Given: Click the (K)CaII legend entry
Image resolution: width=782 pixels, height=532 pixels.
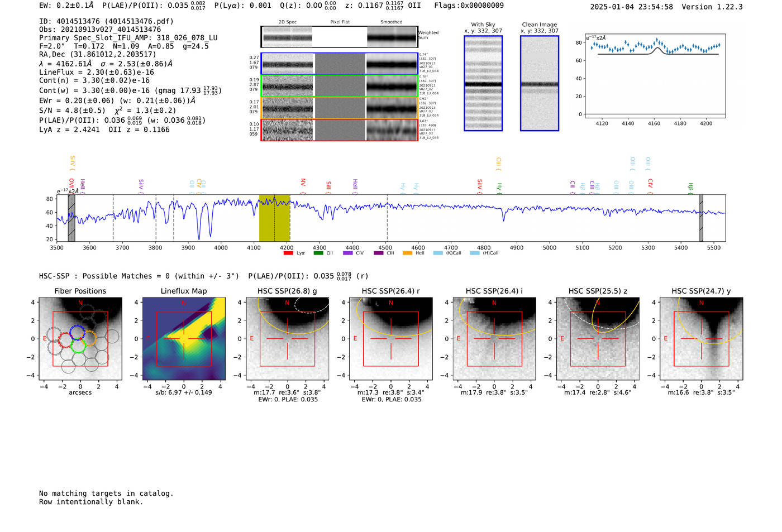Looking at the screenshot, I should tap(447, 253).
